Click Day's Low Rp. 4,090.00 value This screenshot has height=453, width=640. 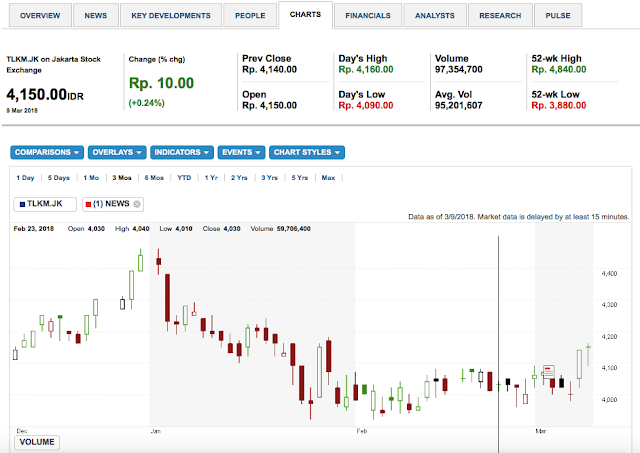tap(366, 105)
